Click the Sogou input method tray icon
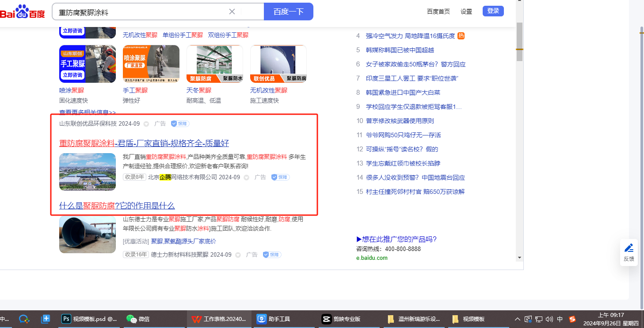The image size is (644, 328). click(x=572, y=319)
